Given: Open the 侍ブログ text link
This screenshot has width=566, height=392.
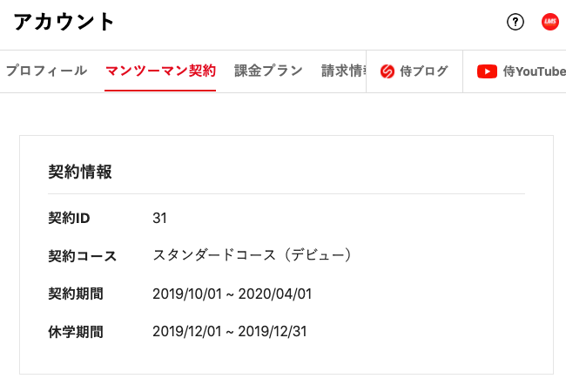Looking at the screenshot, I should click(x=424, y=71).
